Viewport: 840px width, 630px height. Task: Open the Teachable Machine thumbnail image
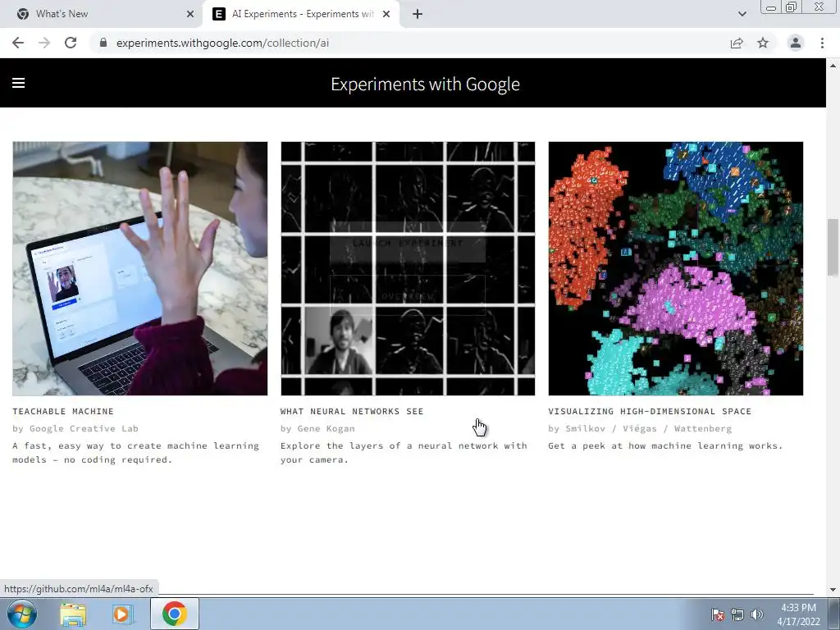click(x=139, y=268)
